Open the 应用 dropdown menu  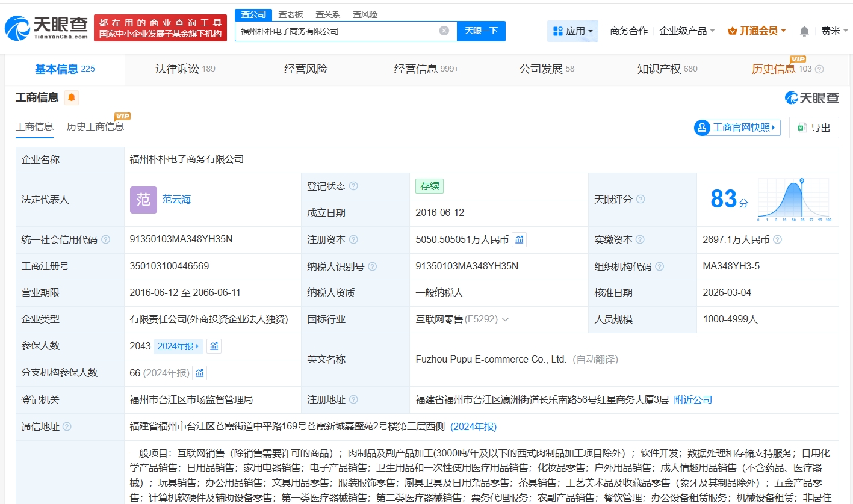(572, 31)
